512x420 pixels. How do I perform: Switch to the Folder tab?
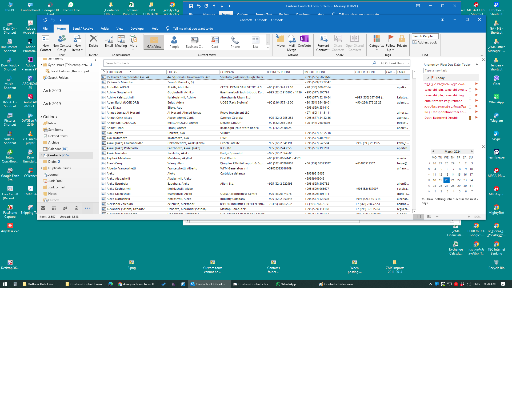click(x=105, y=29)
